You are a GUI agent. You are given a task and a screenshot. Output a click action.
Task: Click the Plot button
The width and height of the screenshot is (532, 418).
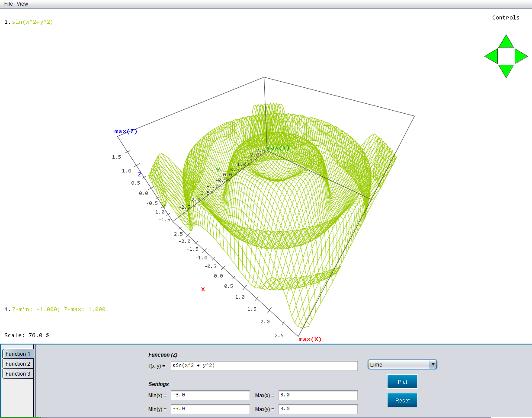pos(402,382)
